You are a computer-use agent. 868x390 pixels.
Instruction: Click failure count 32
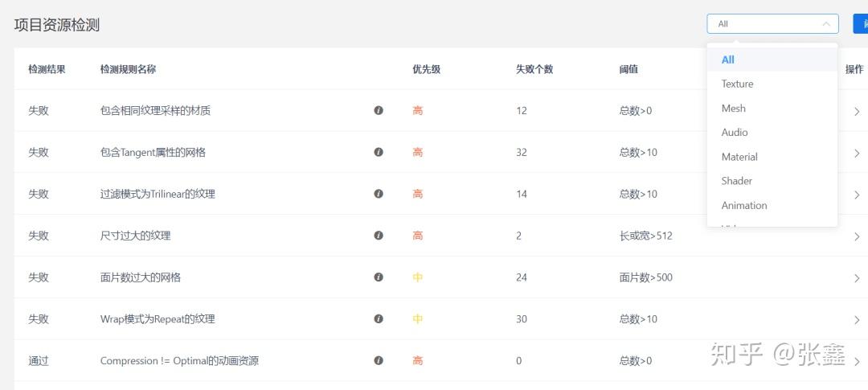[x=522, y=152]
